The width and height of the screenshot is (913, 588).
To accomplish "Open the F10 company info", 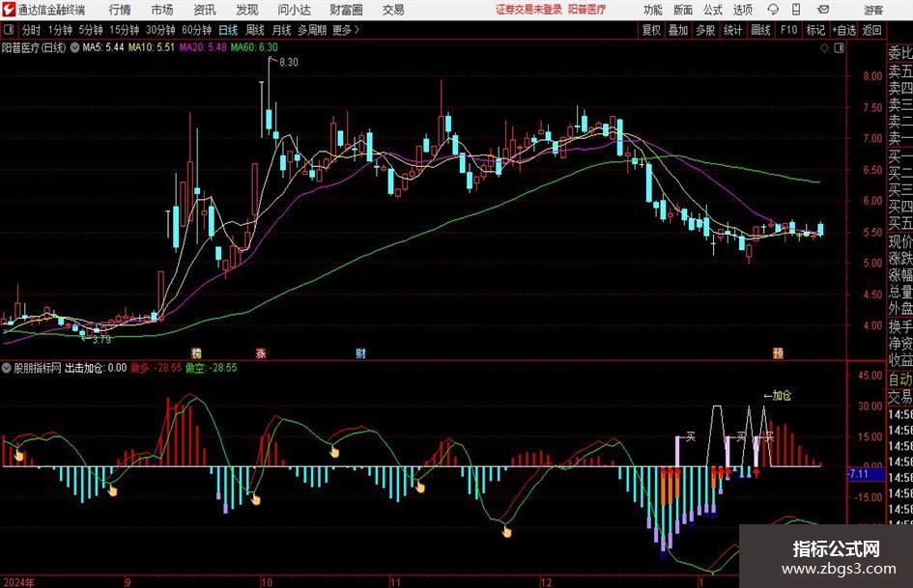I will tap(788, 30).
